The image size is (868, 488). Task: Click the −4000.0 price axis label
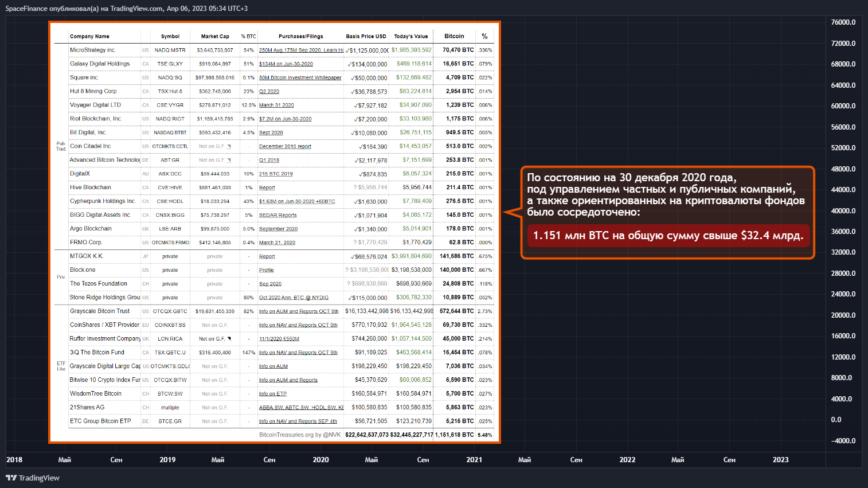pyautogui.click(x=843, y=441)
